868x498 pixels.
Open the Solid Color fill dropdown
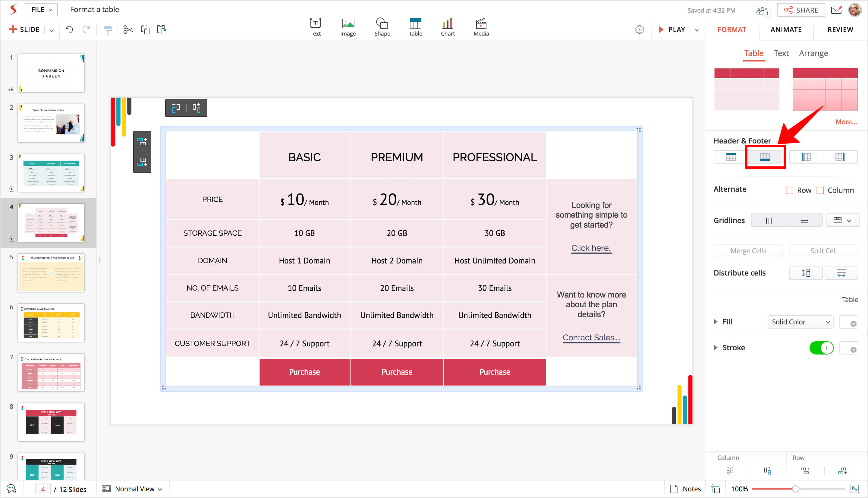(800, 322)
